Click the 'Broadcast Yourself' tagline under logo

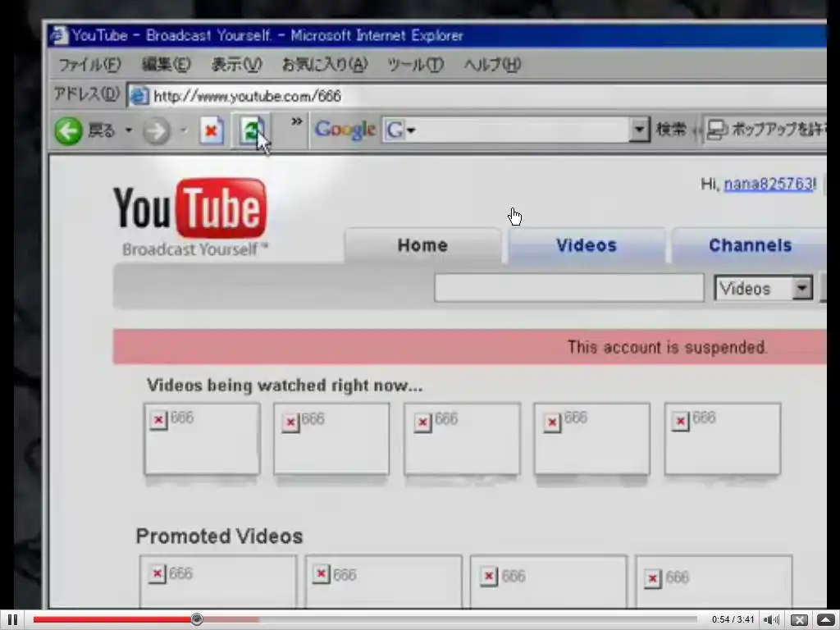click(195, 249)
